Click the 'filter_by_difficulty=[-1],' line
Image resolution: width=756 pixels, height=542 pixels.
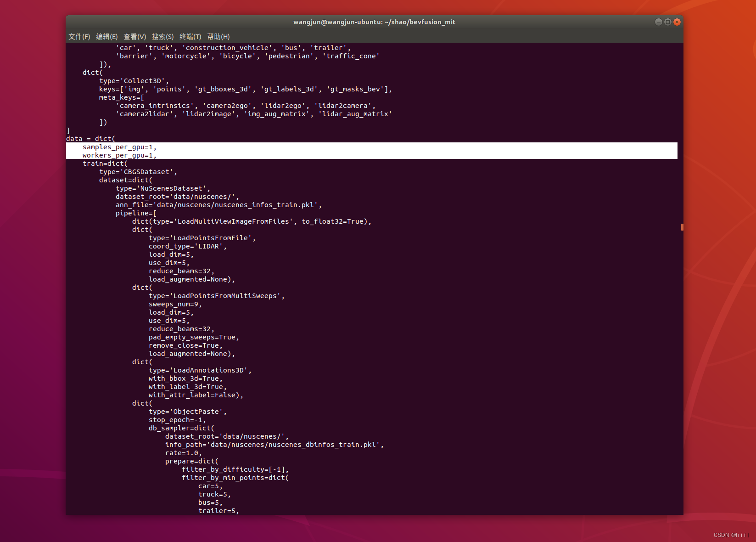click(x=235, y=469)
